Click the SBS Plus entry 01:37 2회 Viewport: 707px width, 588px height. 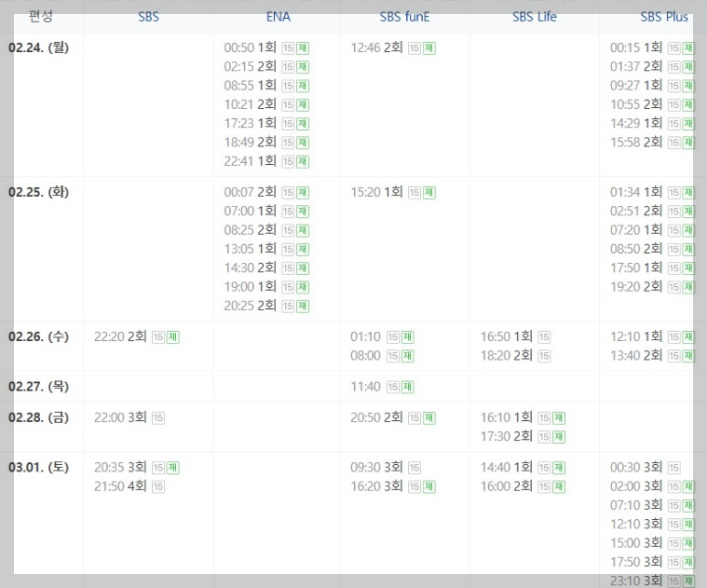(636, 67)
